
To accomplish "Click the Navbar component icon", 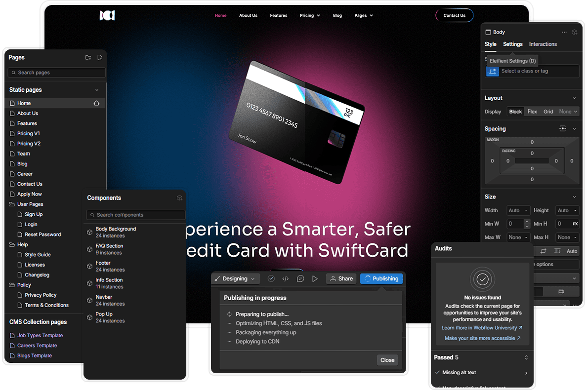I will point(89,301).
